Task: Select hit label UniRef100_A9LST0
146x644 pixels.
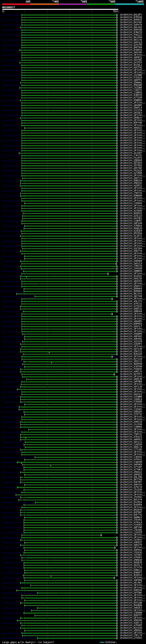Action: 131,301
